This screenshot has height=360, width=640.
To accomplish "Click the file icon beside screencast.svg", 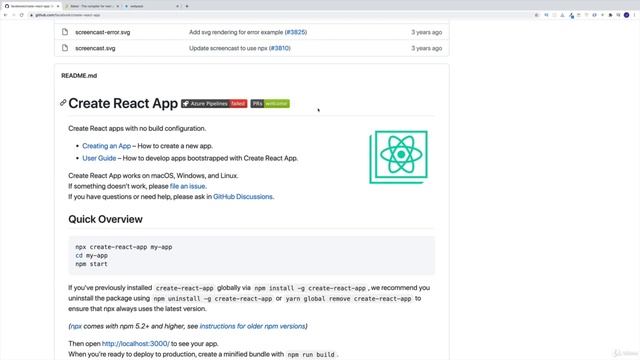I will tap(65, 48).
